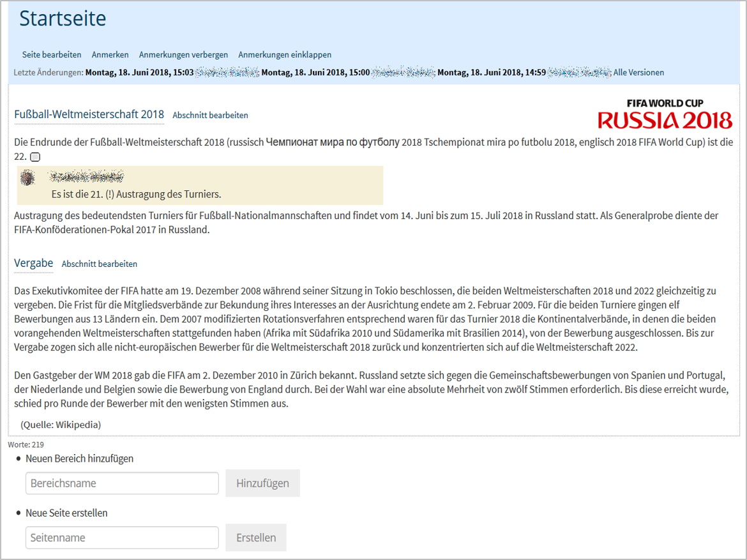Viewport: 747px width, 560px height.
Task: Hide annotations via Anmerkungen verbergen
Action: pos(183,55)
